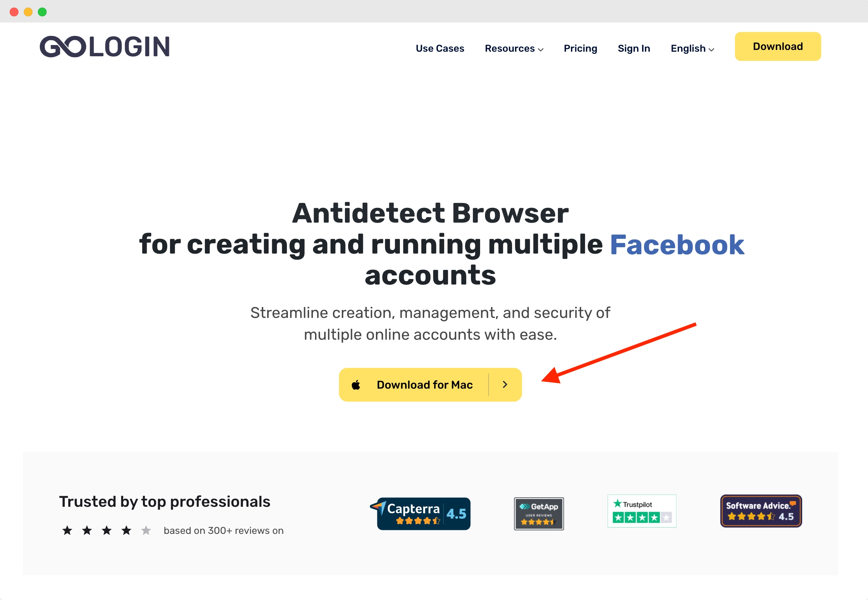This screenshot has width=868, height=600.
Task: Click the Apple icon on download button
Action: (356, 384)
